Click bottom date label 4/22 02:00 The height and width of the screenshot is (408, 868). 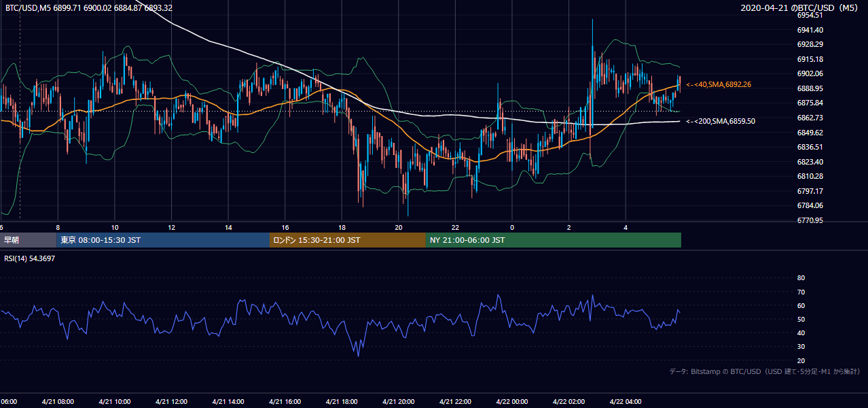tap(568, 401)
